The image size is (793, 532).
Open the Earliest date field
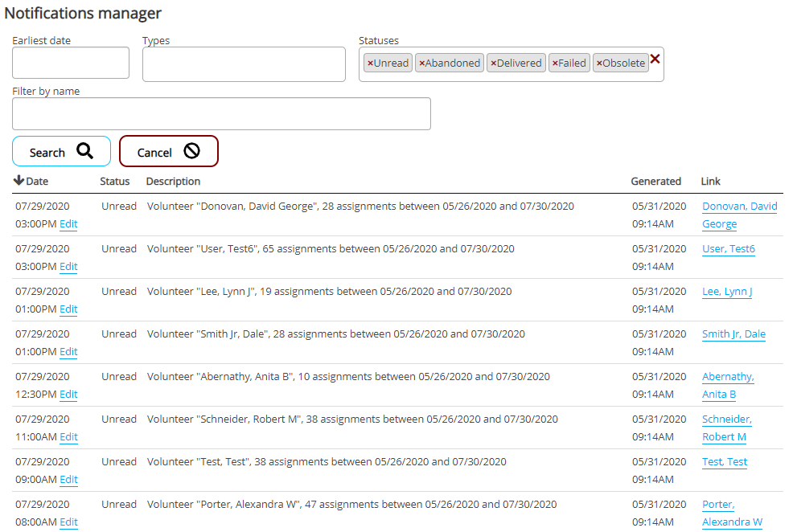(71, 63)
